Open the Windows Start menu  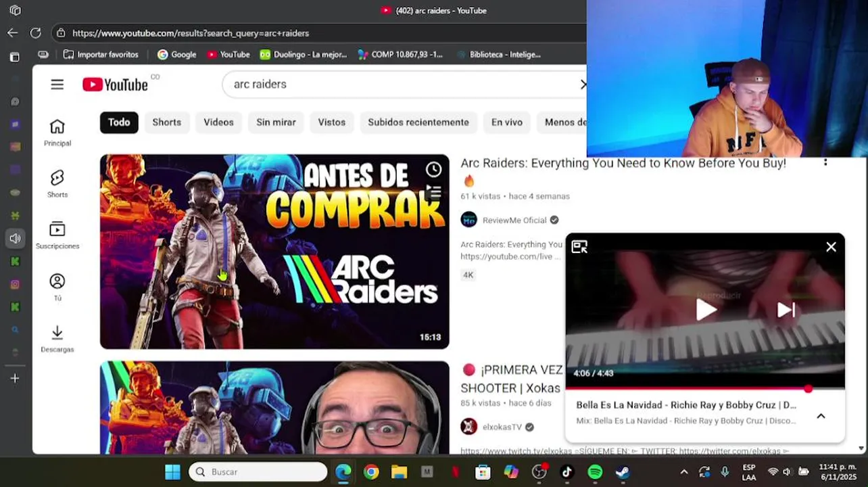[172, 472]
